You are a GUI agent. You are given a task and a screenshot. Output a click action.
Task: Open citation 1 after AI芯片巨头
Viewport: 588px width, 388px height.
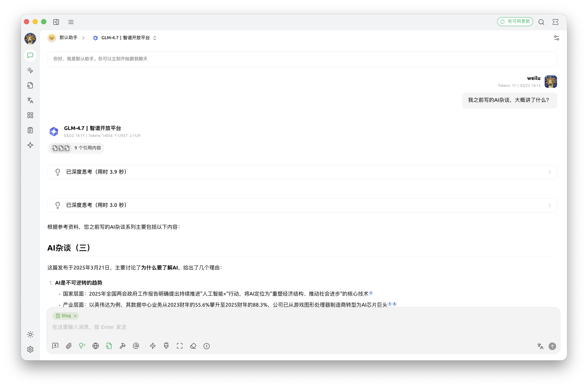390,304
